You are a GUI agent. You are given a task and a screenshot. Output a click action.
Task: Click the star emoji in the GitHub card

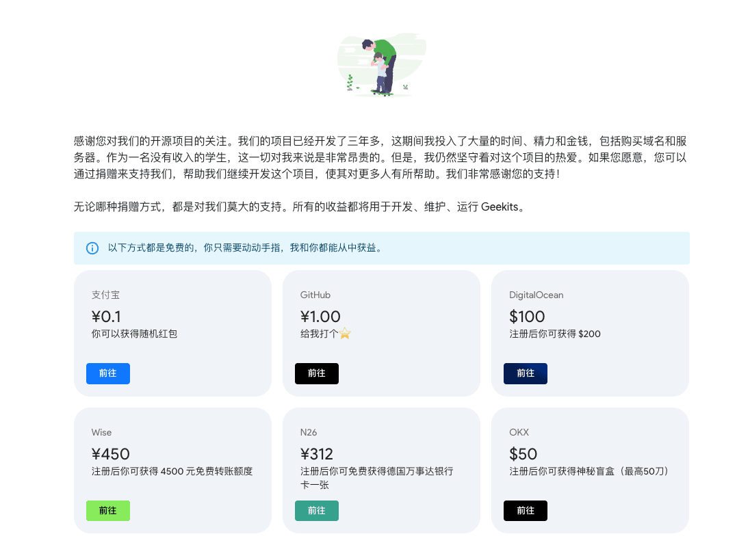click(345, 334)
